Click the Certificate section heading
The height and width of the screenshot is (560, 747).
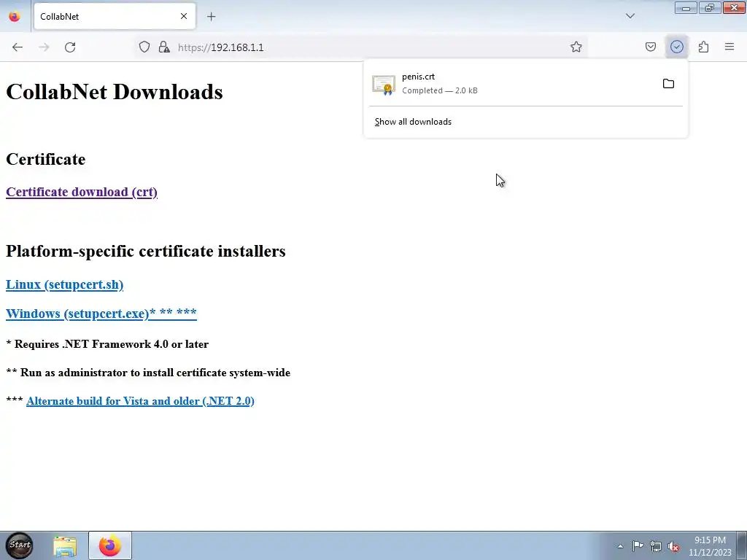click(46, 159)
